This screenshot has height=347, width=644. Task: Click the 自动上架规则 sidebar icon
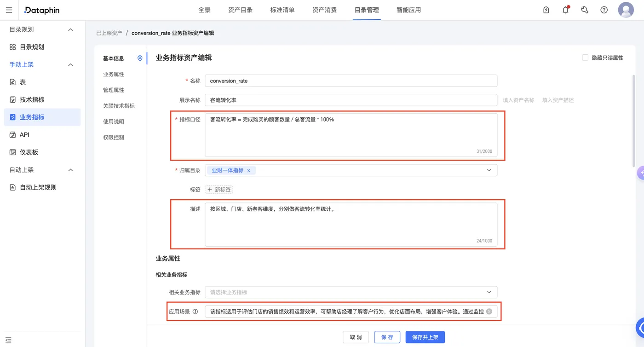coord(13,187)
